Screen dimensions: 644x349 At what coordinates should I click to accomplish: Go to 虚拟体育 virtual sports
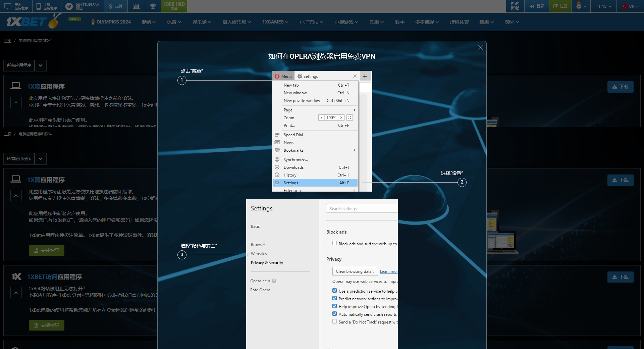[459, 22]
